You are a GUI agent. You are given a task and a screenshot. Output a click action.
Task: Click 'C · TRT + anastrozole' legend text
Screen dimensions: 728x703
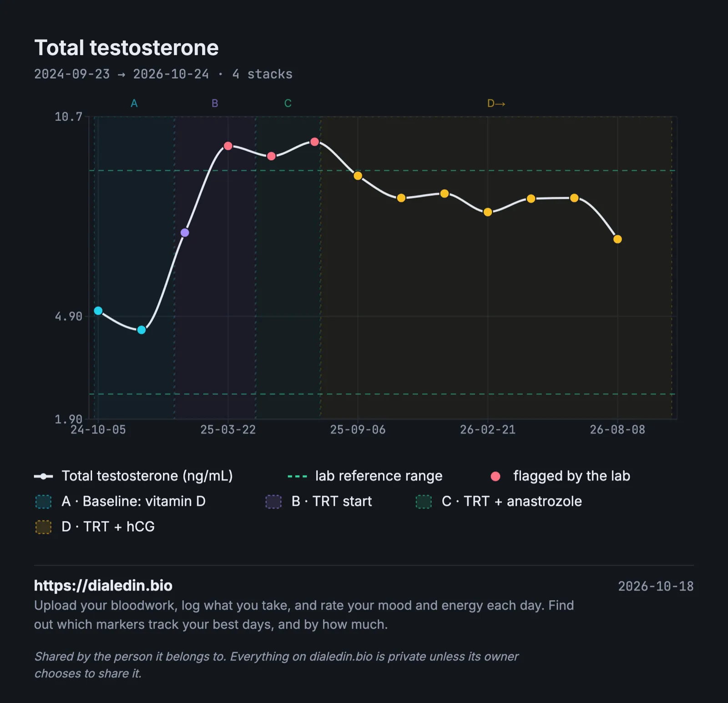click(512, 501)
